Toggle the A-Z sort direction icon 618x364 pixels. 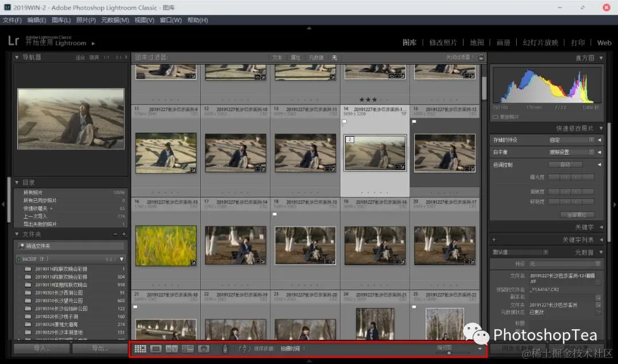(244, 349)
